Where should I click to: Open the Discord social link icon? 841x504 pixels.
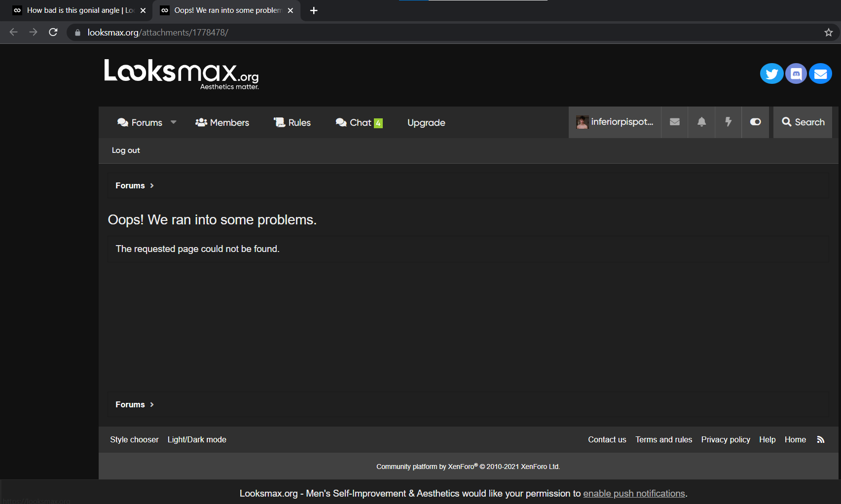click(796, 73)
